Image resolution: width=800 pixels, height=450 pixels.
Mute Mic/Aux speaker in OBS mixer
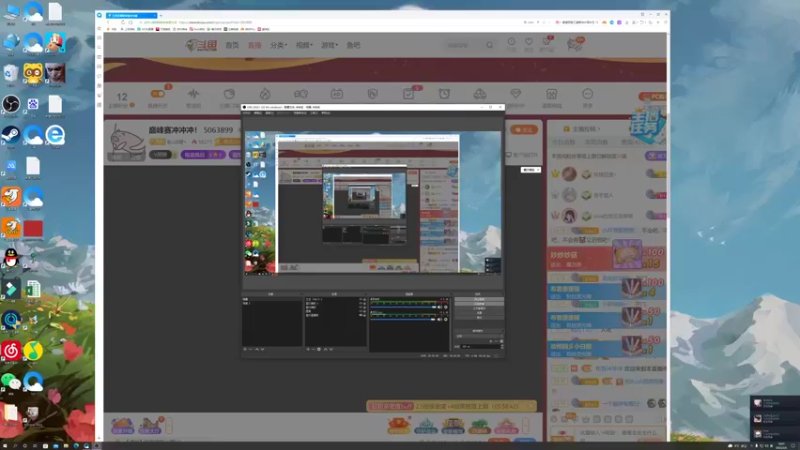click(x=440, y=319)
